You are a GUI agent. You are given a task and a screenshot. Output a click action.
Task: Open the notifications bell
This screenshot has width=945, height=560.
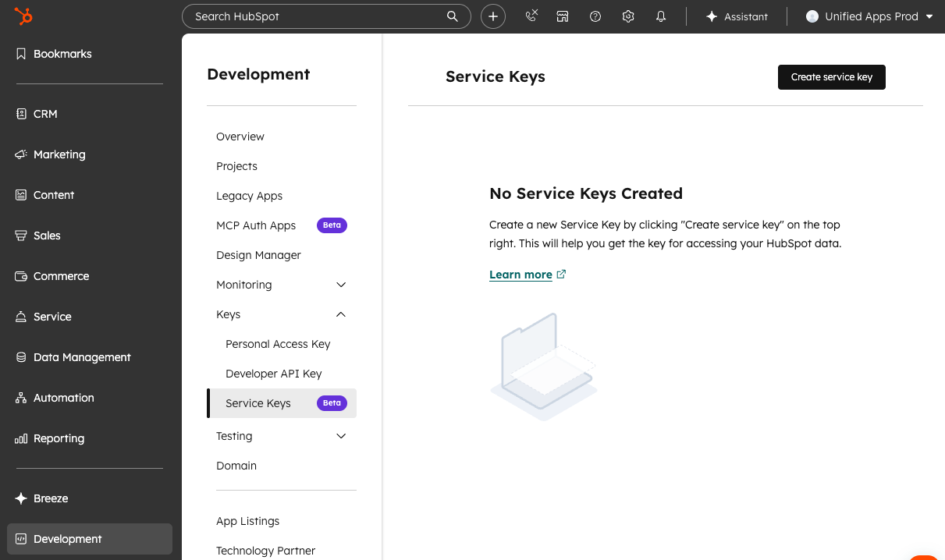point(661,16)
